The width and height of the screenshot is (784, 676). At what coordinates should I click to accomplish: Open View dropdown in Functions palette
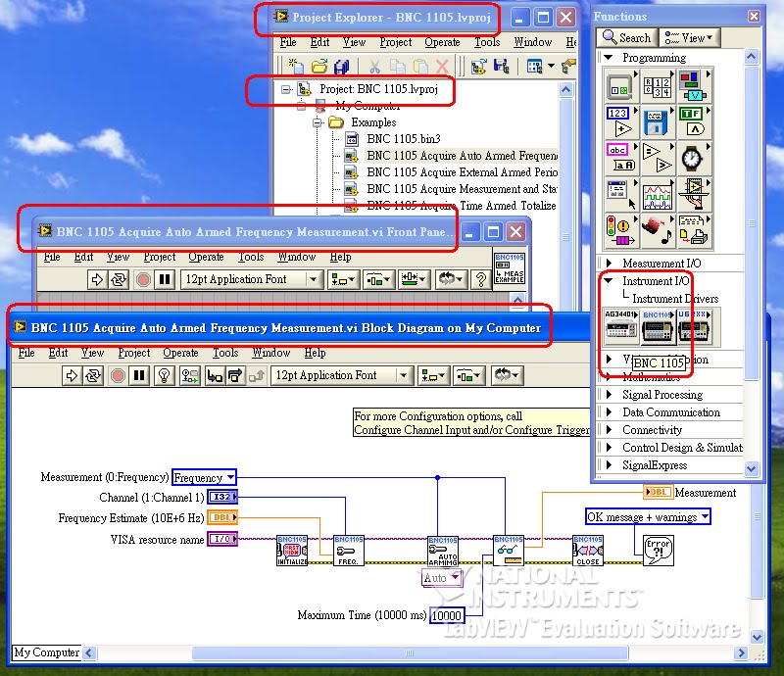[689, 37]
